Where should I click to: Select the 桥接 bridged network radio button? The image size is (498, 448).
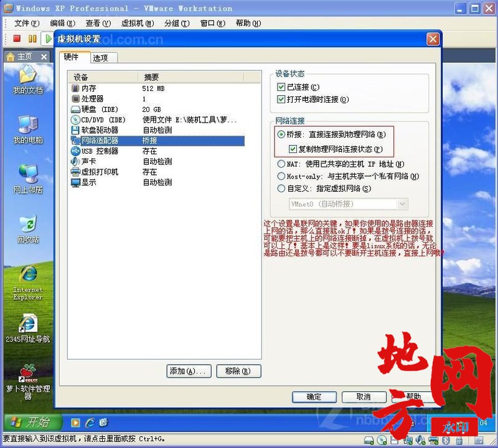pyautogui.click(x=281, y=134)
